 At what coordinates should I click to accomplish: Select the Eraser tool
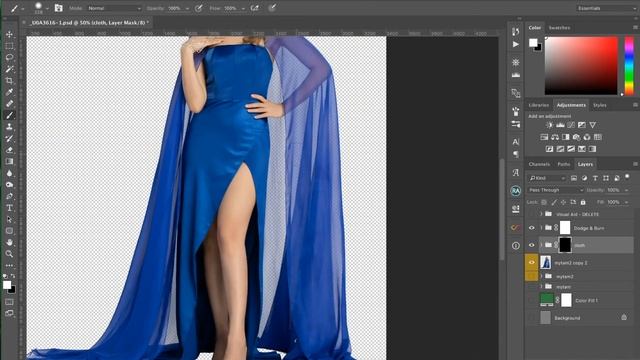[x=9, y=150]
